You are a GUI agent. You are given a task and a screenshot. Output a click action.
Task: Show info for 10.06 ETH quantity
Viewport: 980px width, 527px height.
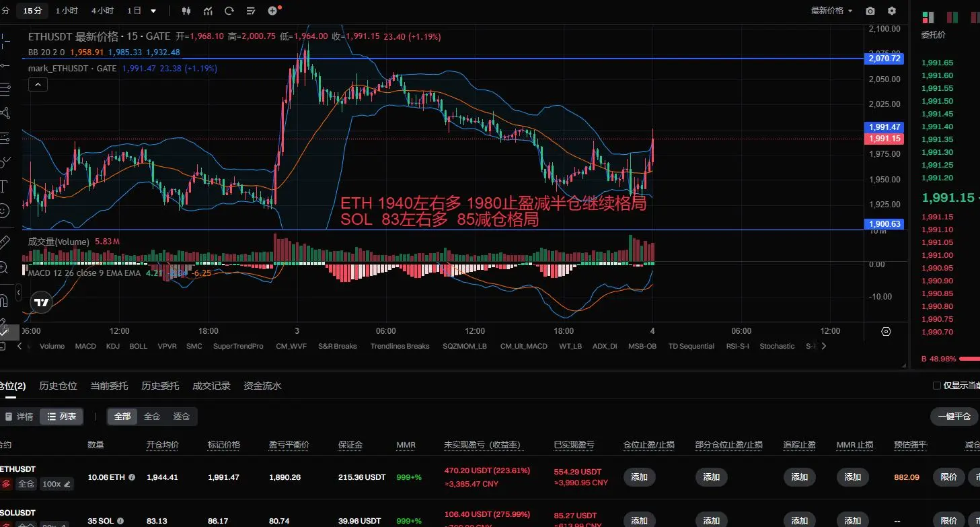click(132, 477)
